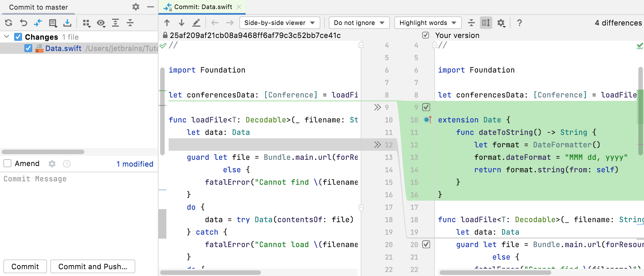This screenshot has width=644, height=276.
Task: Click the fold marker near line 17 left pane
Action: tap(361, 208)
